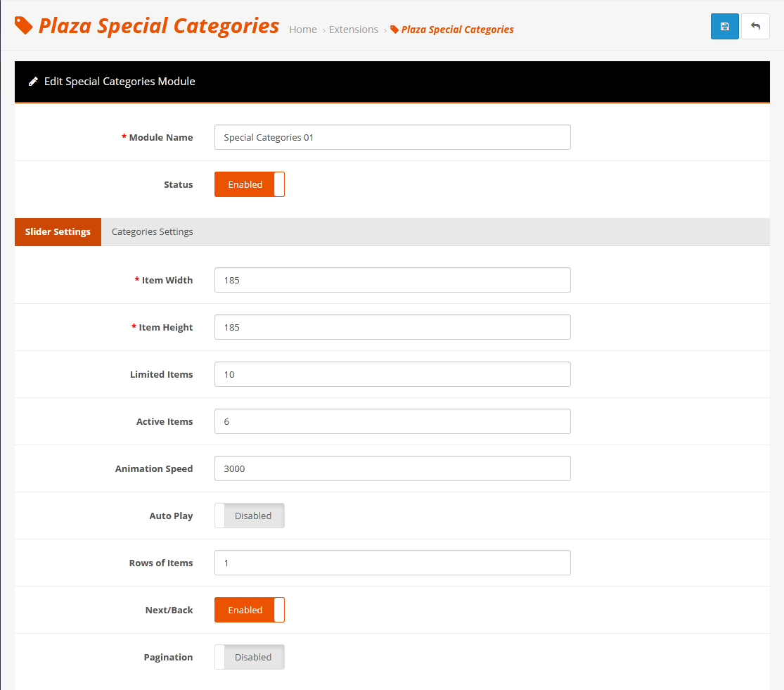Click the Pagination label
The height and width of the screenshot is (690, 784).
pyautogui.click(x=169, y=658)
